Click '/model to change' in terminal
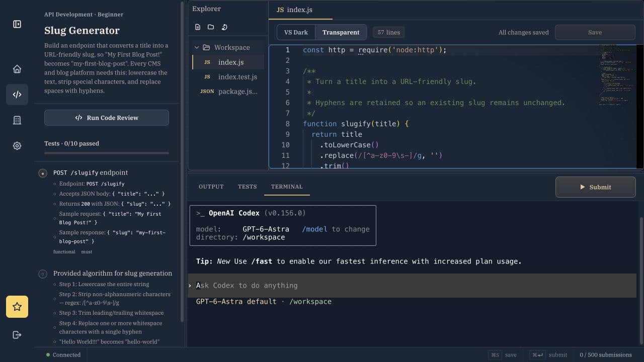The height and width of the screenshot is (362, 644). coord(336,229)
